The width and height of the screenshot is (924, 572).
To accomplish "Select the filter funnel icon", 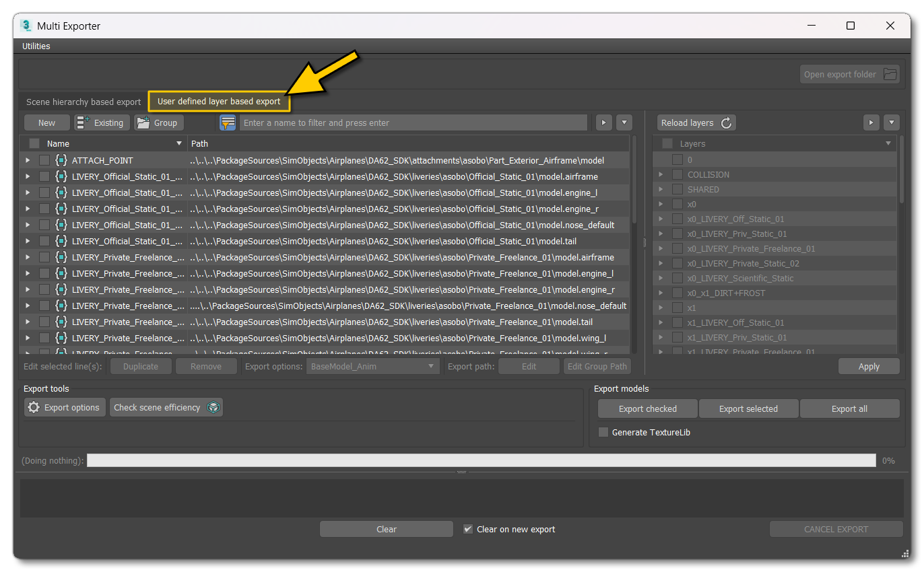I will (228, 122).
